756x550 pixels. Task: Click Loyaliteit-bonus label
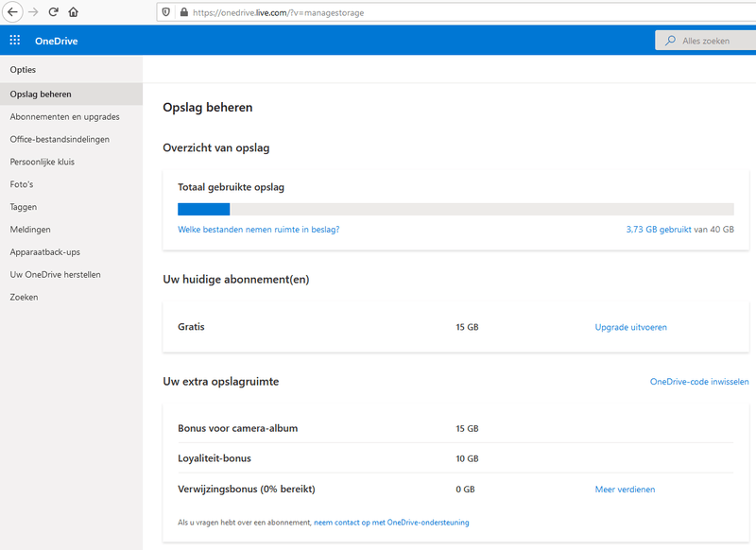pyautogui.click(x=215, y=458)
